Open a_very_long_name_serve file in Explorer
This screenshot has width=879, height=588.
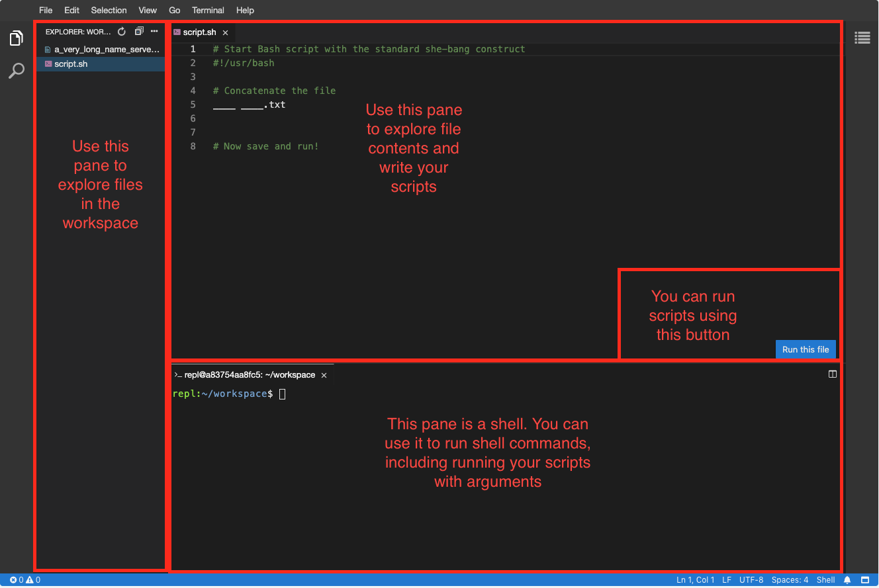pyautogui.click(x=101, y=50)
